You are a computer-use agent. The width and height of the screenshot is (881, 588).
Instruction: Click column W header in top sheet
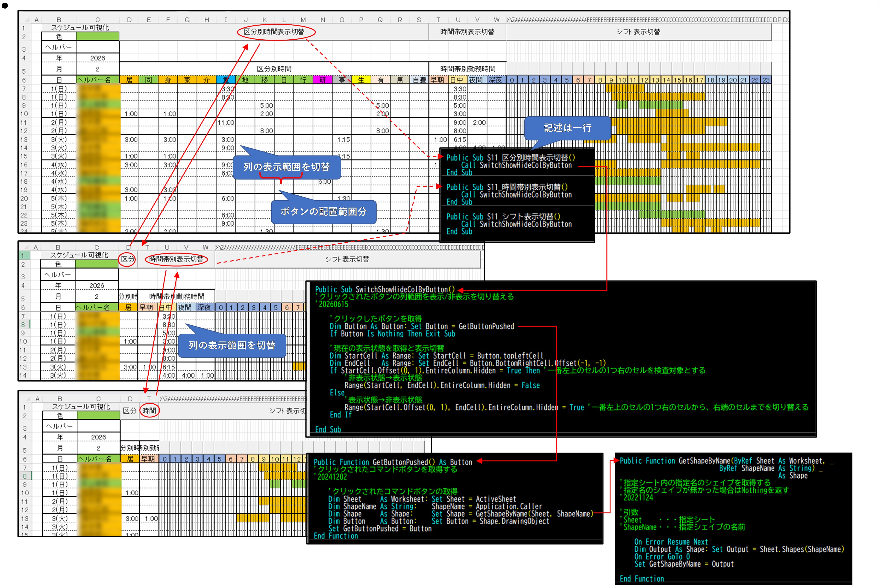(x=496, y=20)
